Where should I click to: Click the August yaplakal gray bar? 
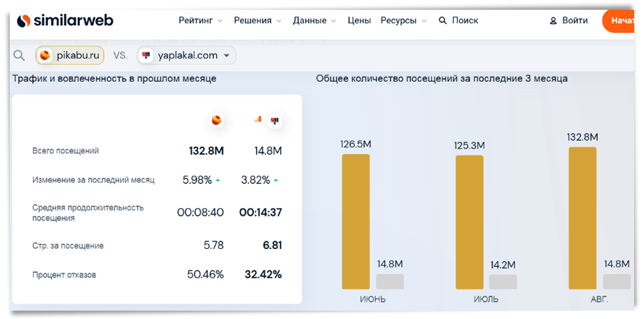click(x=617, y=282)
